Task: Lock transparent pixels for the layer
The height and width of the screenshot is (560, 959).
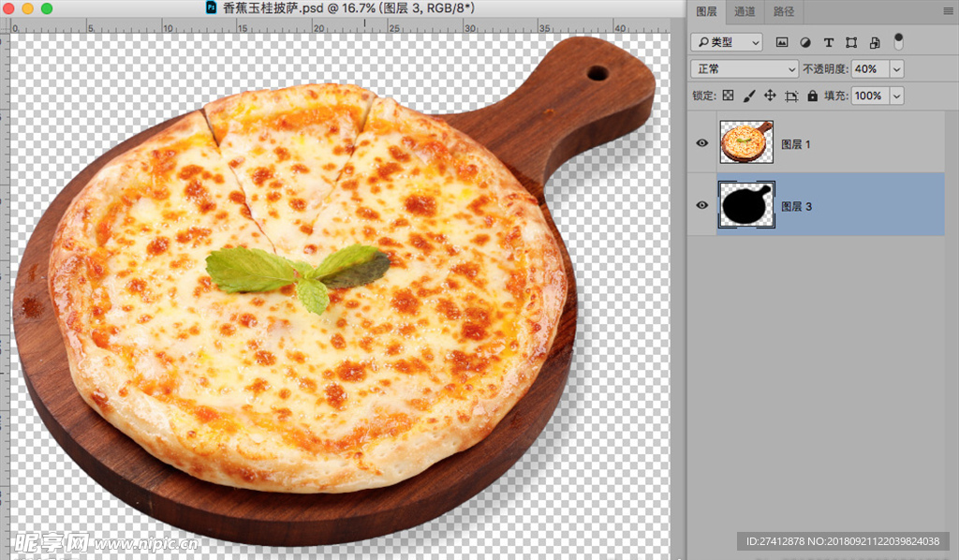Action: (728, 96)
